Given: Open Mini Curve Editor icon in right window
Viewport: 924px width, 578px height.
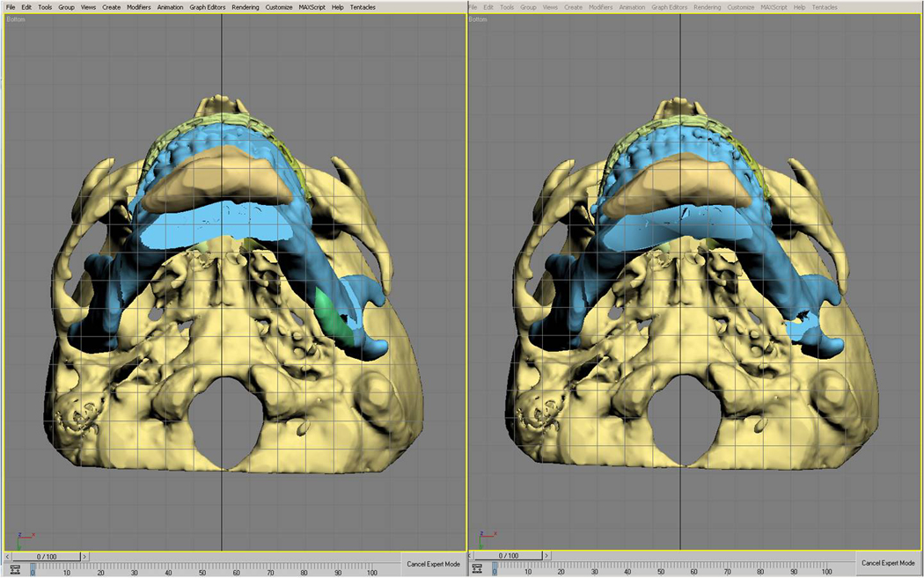Looking at the screenshot, I should (x=479, y=570).
